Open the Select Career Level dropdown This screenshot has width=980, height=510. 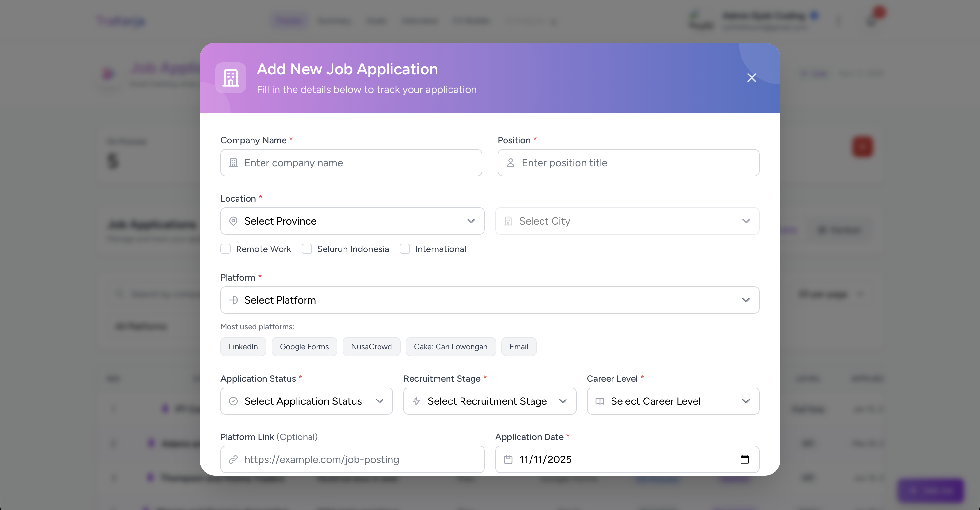tap(672, 401)
